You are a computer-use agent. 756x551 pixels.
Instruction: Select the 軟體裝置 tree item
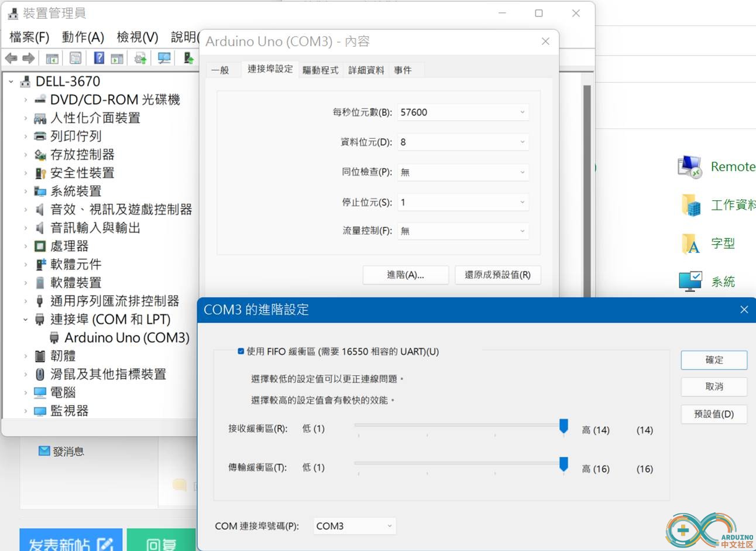[76, 283]
